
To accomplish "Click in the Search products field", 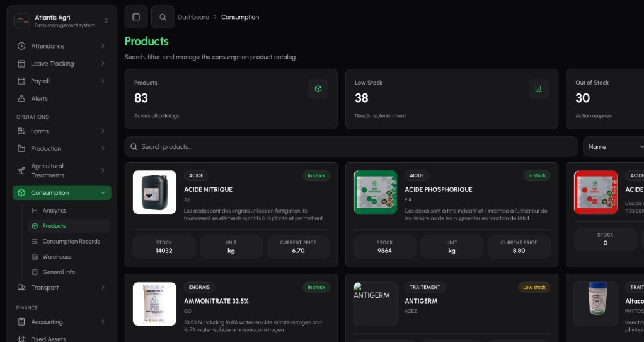I will 351,147.
